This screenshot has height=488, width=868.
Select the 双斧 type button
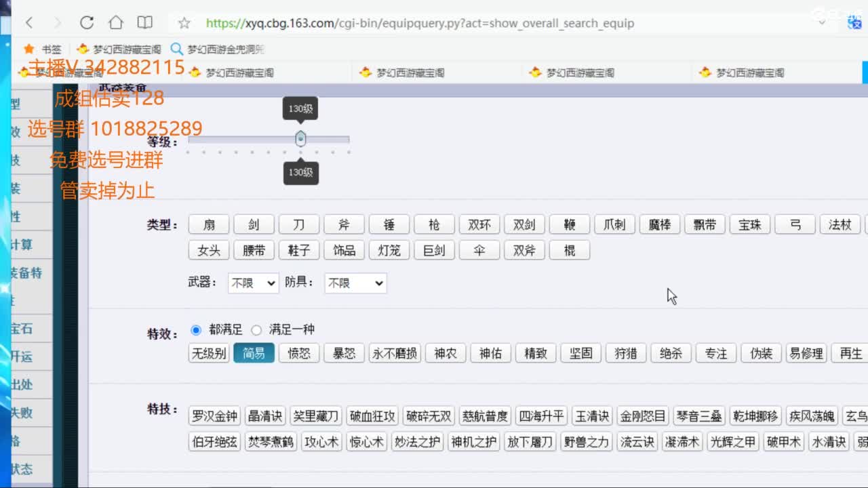[524, 250]
